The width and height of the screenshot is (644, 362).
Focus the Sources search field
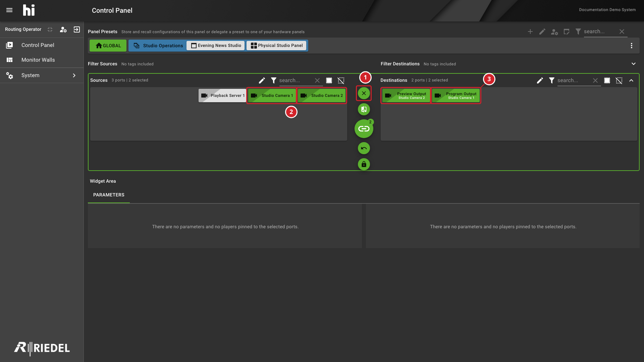click(296, 80)
